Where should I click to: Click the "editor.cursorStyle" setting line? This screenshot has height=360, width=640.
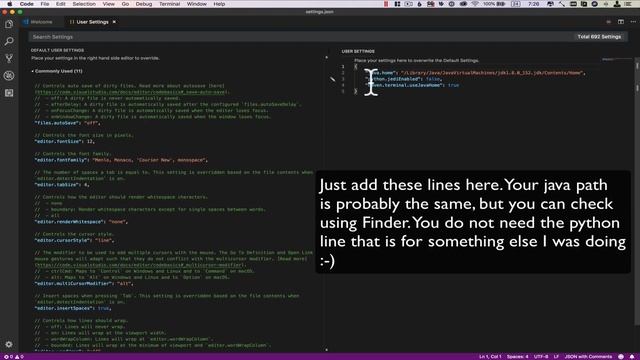pos(75,240)
